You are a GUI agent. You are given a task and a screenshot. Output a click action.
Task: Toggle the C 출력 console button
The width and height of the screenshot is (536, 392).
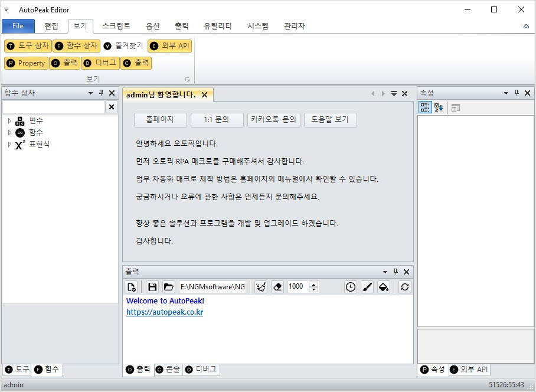[x=136, y=63]
